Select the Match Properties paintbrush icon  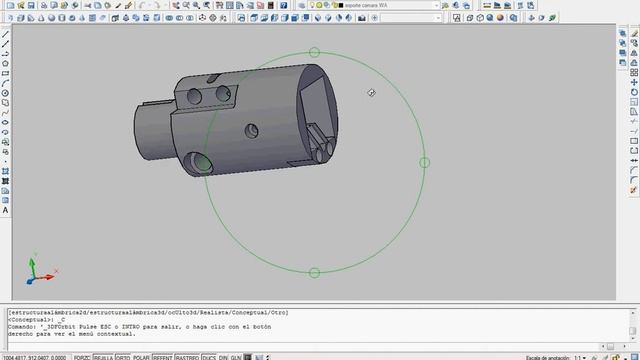128,5
